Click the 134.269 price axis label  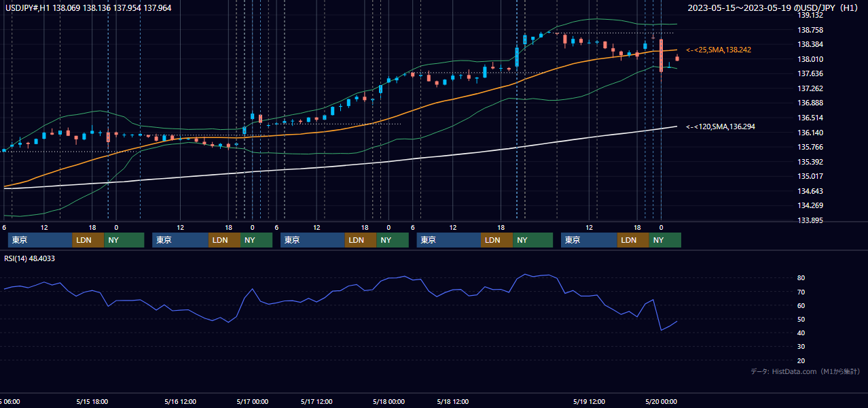810,205
